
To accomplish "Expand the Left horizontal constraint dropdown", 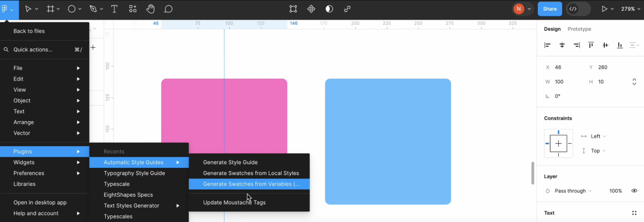I will click(x=598, y=136).
